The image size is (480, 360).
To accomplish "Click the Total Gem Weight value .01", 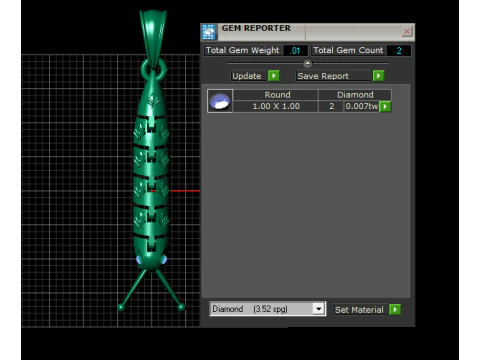I will pyautogui.click(x=295, y=51).
